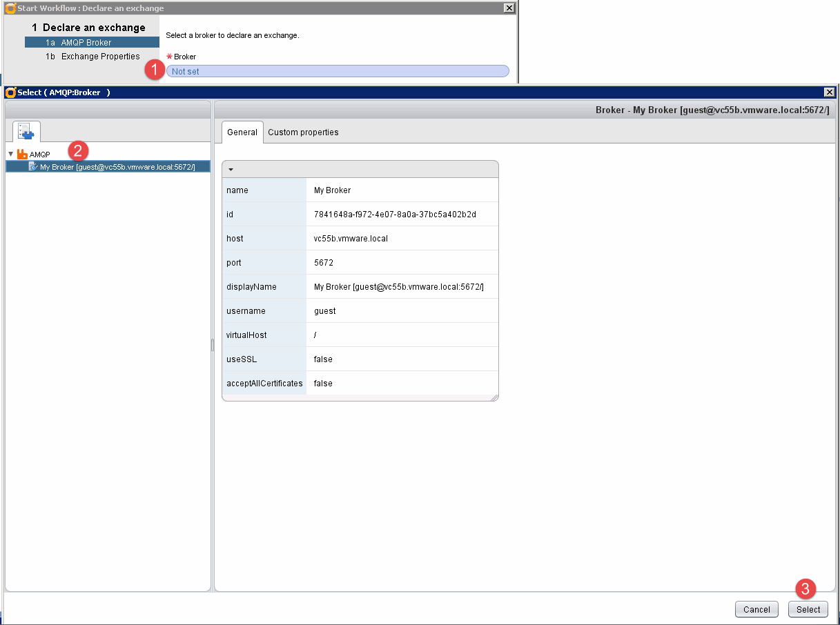The height and width of the screenshot is (625, 840).
Task: Close the Select AMQP:Broker dialog
Action: (829, 92)
